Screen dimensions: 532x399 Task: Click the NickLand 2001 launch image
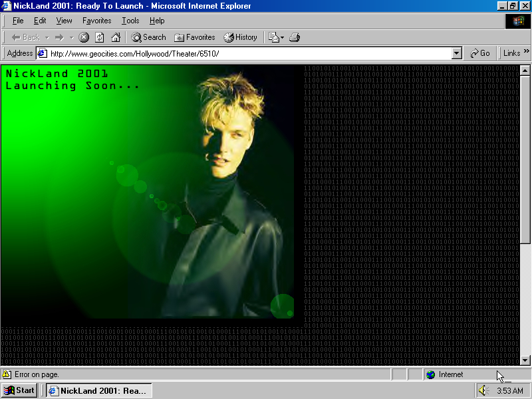[148, 192]
